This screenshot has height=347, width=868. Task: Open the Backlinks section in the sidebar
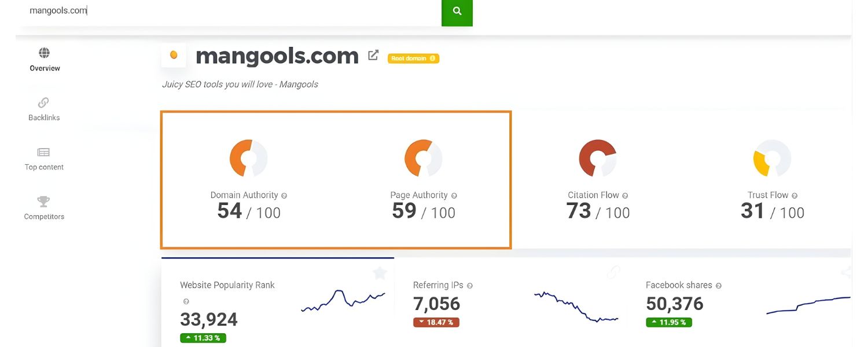point(43,109)
